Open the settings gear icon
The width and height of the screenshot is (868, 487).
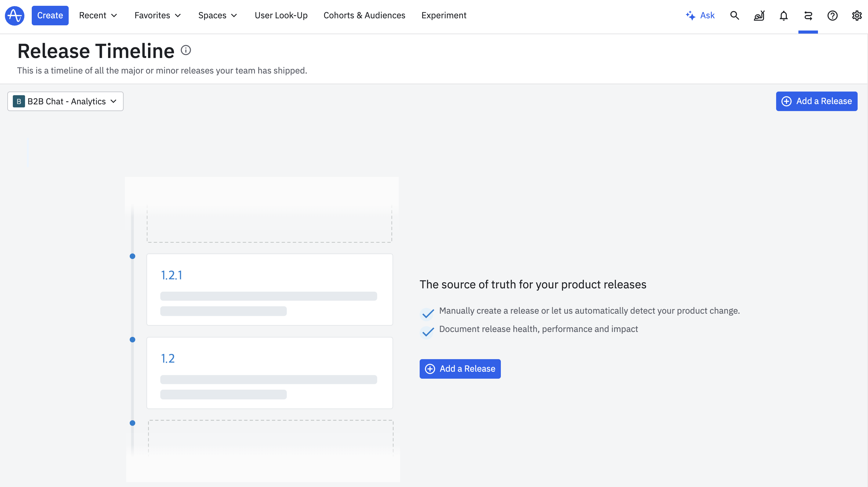856,16
